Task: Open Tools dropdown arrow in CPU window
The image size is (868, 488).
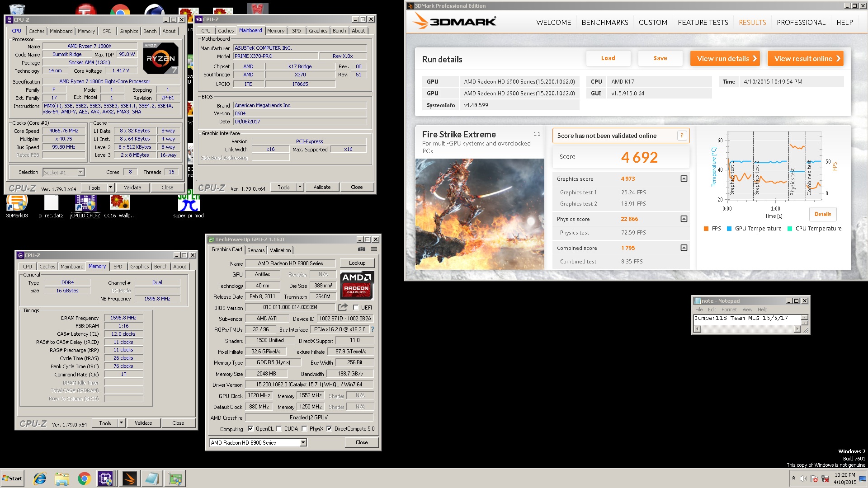Action: pos(110,188)
